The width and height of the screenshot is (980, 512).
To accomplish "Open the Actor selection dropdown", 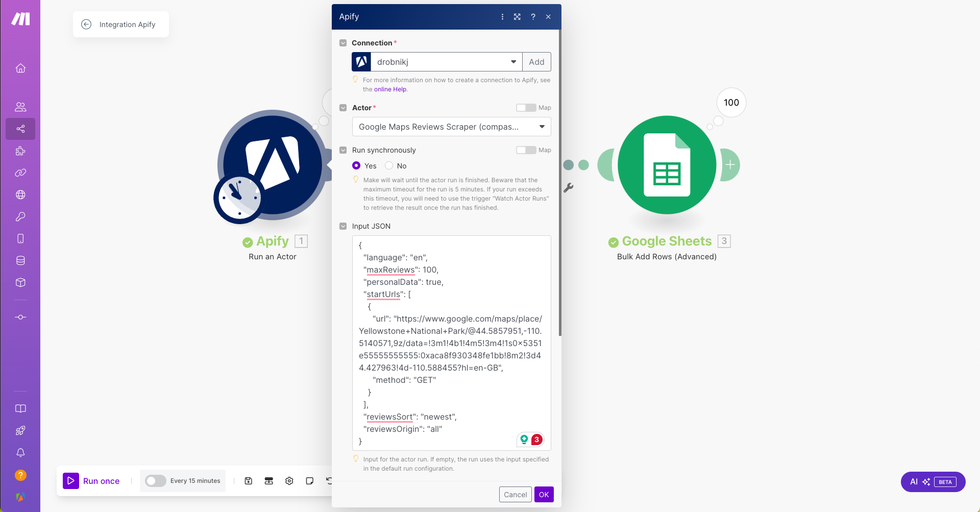I will tap(451, 127).
